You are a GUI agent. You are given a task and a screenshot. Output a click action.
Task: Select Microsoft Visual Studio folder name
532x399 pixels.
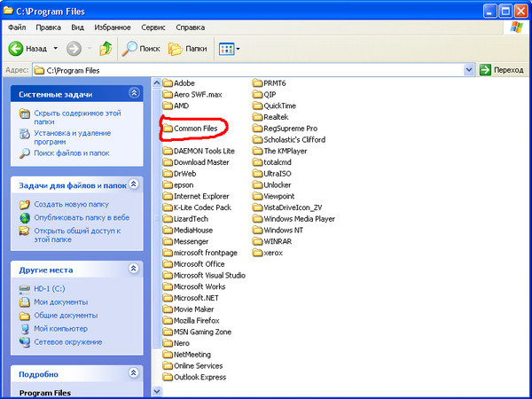[209, 275]
